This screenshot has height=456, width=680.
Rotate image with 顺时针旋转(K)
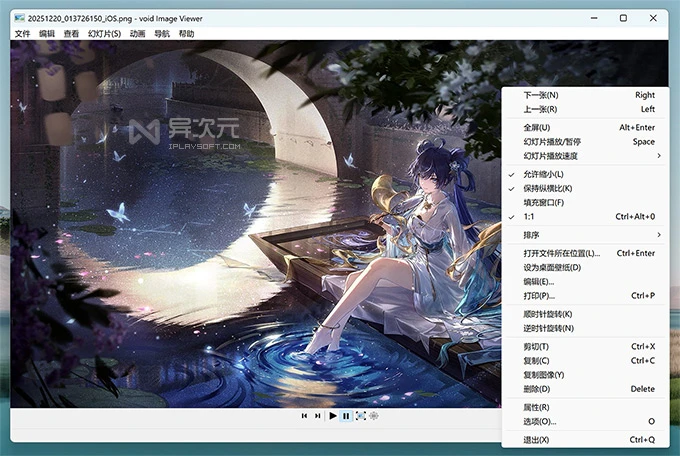(x=585, y=314)
